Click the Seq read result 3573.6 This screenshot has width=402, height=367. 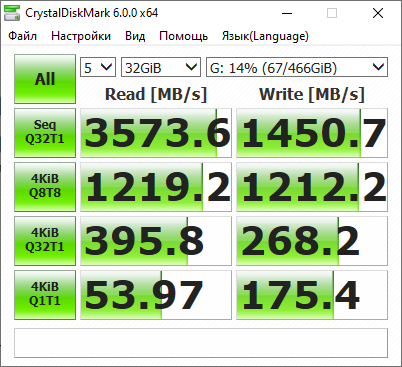(x=156, y=133)
